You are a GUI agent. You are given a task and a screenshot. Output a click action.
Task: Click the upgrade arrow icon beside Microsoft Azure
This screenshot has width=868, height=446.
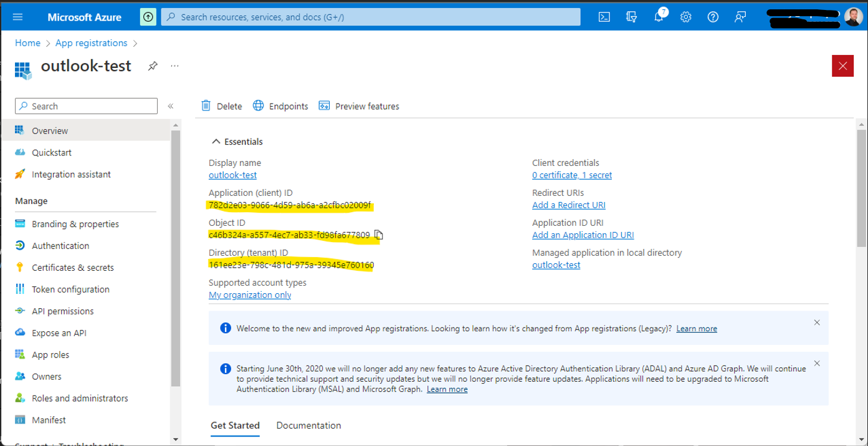(148, 17)
